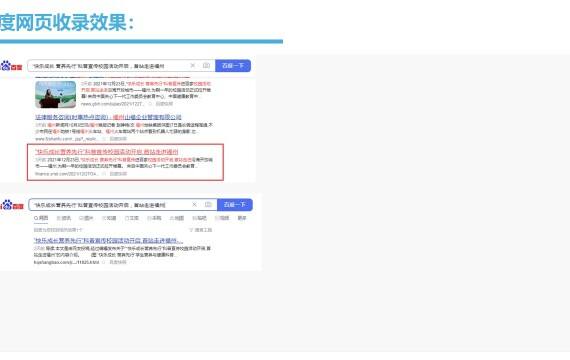Open the red-boxed result title '快乐成长 营养先行'
This screenshot has width=570, height=360.
(x=107, y=152)
